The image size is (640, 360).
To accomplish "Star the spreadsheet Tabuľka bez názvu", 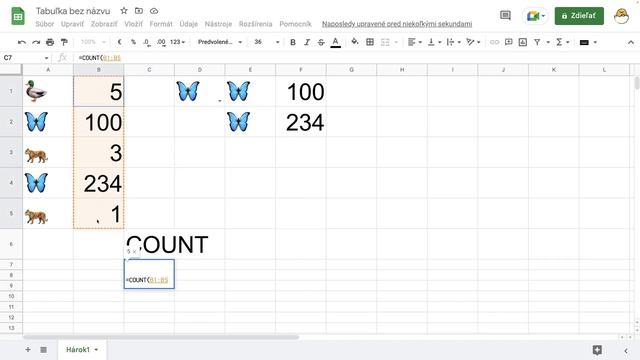I will (124, 11).
